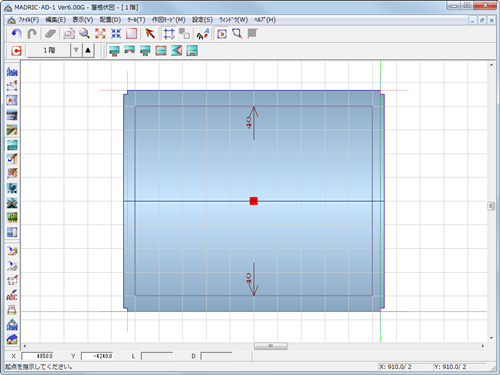Select the red arrow pointer tool
The image size is (500, 375).
click(x=150, y=34)
